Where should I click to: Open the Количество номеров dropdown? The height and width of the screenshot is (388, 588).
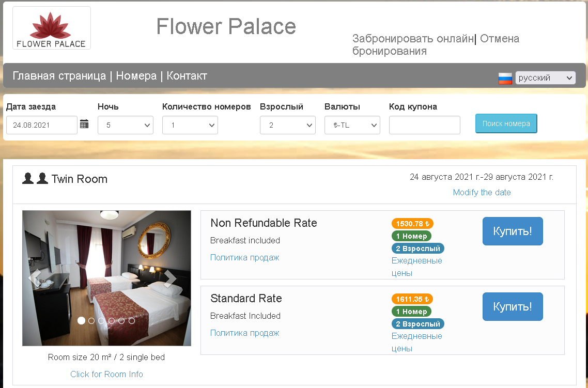click(190, 125)
